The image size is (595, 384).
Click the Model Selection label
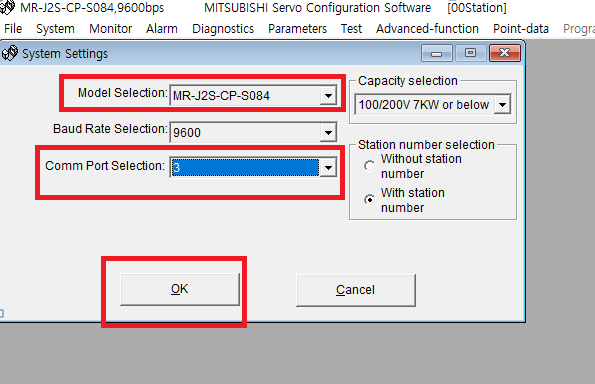coord(123,93)
